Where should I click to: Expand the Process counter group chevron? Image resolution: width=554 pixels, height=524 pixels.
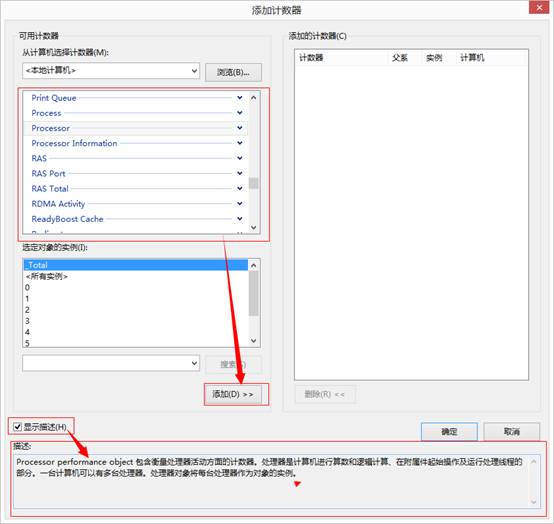click(x=240, y=113)
